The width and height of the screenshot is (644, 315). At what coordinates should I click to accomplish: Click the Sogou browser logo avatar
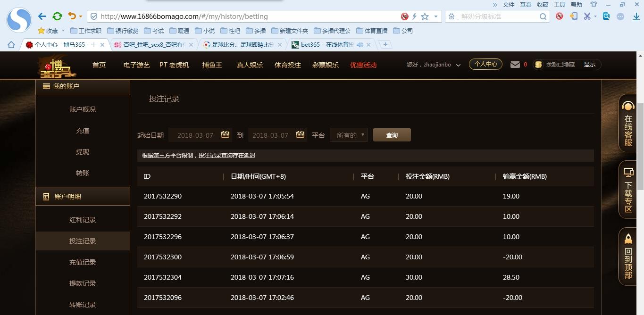click(19, 19)
